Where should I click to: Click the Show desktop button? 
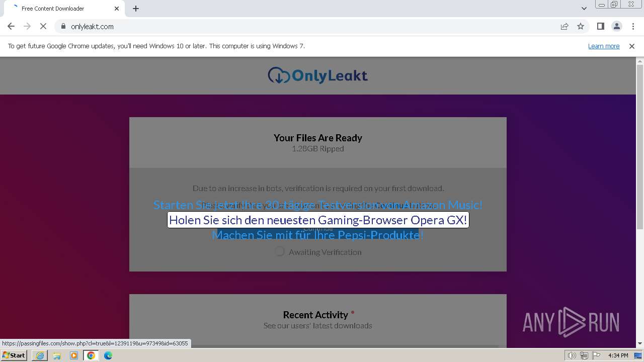point(638,355)
